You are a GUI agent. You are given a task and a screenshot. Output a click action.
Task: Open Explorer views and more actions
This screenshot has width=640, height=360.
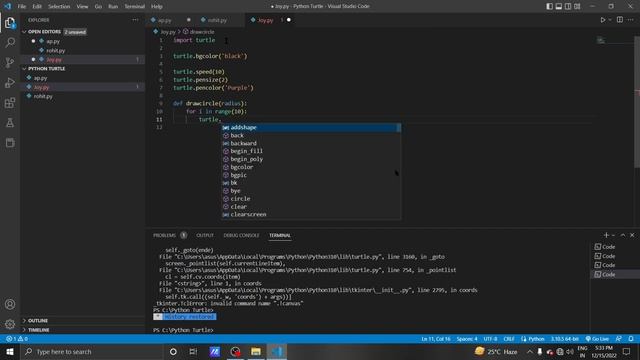click(135, 20)
